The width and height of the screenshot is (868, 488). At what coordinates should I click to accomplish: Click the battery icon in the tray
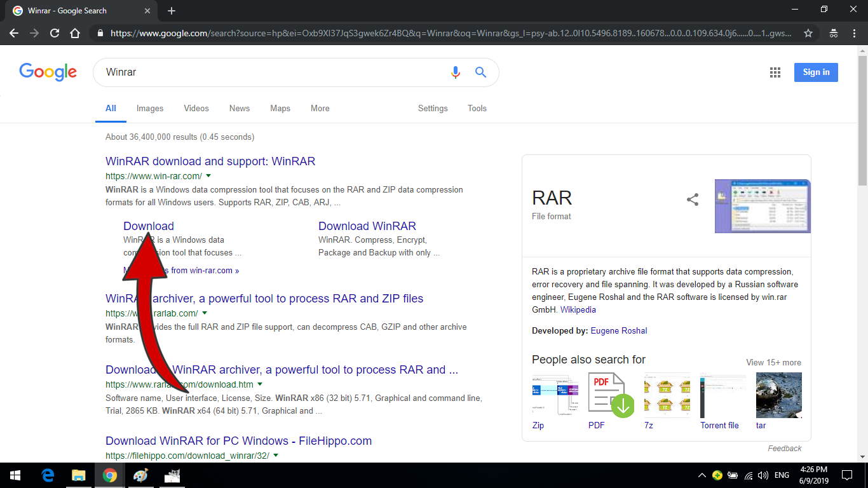733,475
